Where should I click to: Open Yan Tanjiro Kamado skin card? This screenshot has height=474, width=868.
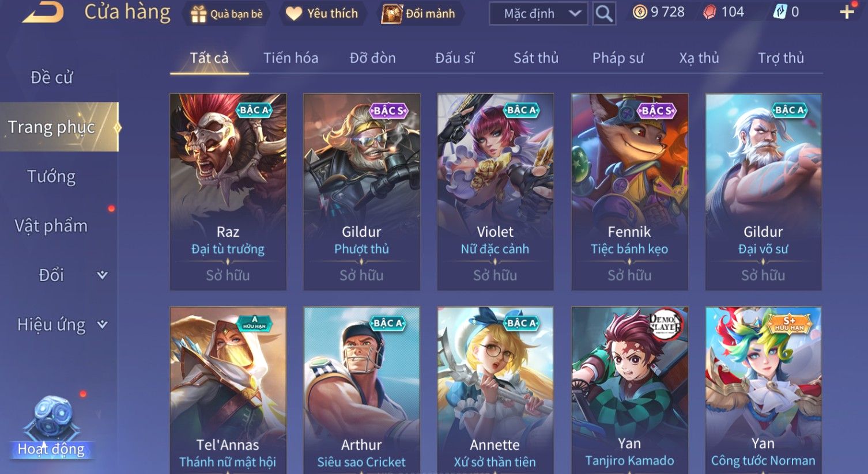[629, 390]
